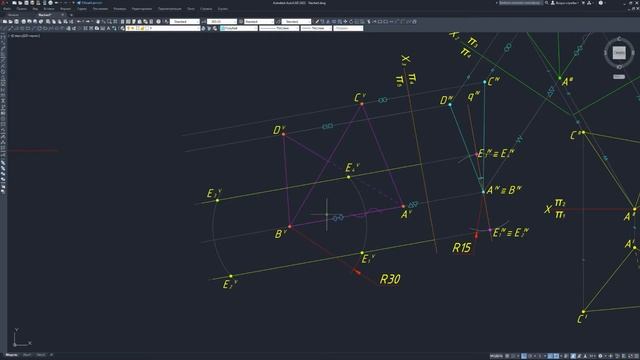Screen dimensions: 640x360
Task: Toggle object snap tracking in status bar
Action: click(550, 356)
